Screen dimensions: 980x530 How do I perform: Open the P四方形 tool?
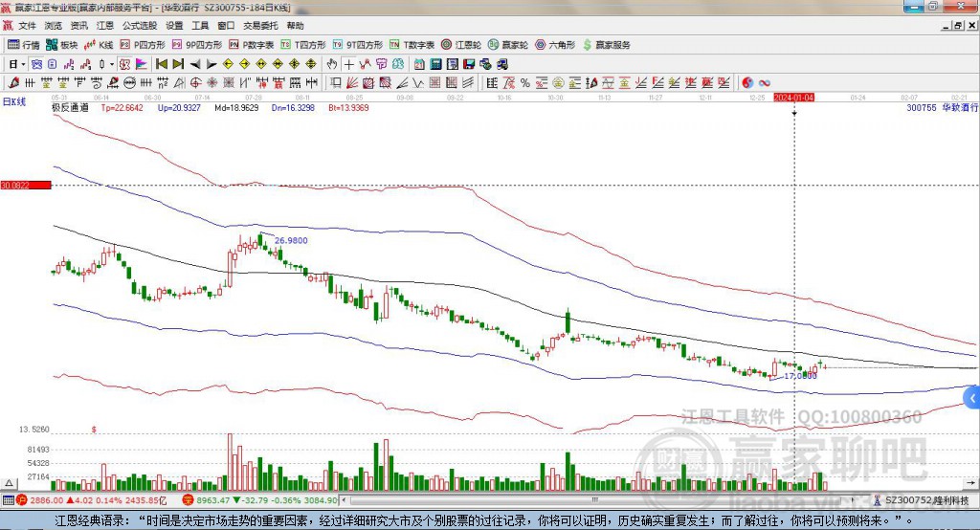tap(143, 45)
